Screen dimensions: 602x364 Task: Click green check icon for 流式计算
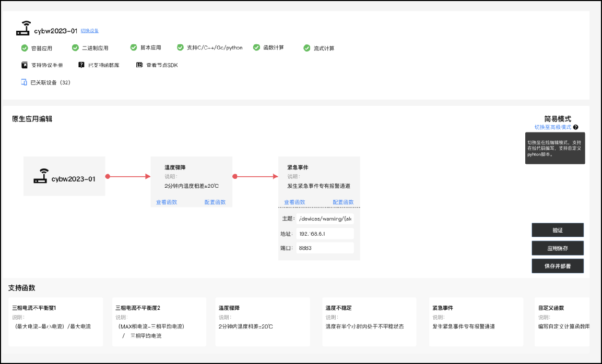point(307,48)
